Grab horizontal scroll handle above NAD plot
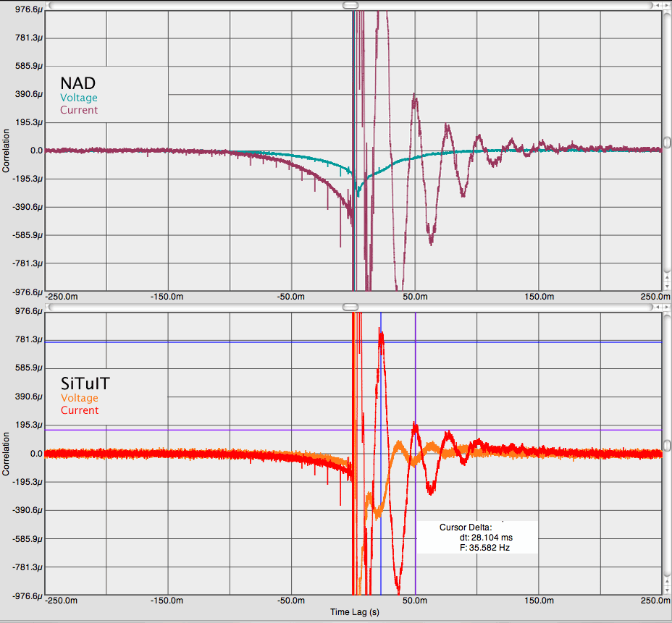Screen dimensions: 672x623 point(350,6)
